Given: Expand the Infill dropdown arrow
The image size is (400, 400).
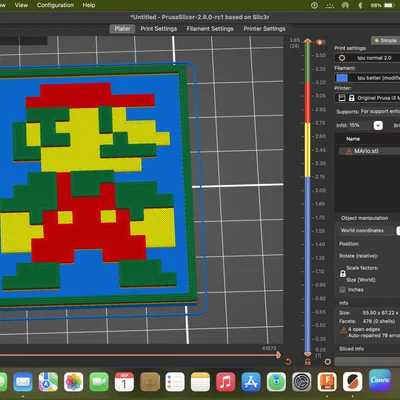Looking at the screenshot, I should 378,125.
